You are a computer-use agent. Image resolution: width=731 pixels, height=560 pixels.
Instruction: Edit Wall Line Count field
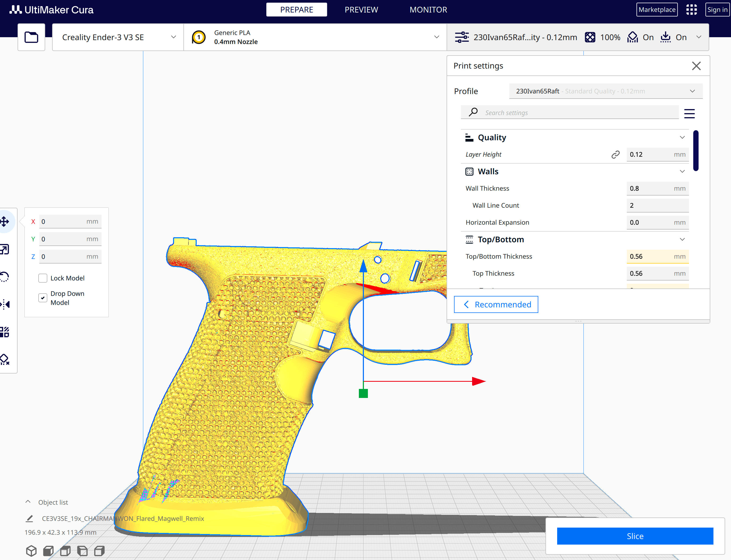657,205
